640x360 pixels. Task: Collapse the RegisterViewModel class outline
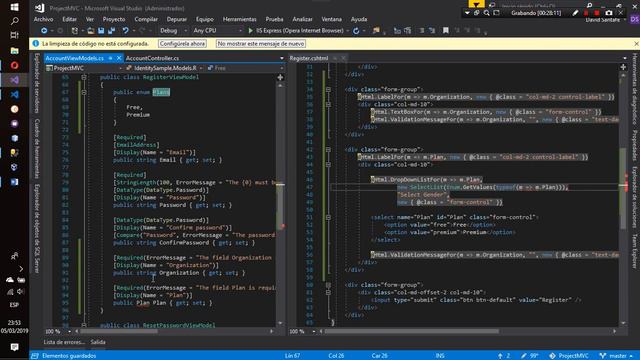tap(84, 77)
